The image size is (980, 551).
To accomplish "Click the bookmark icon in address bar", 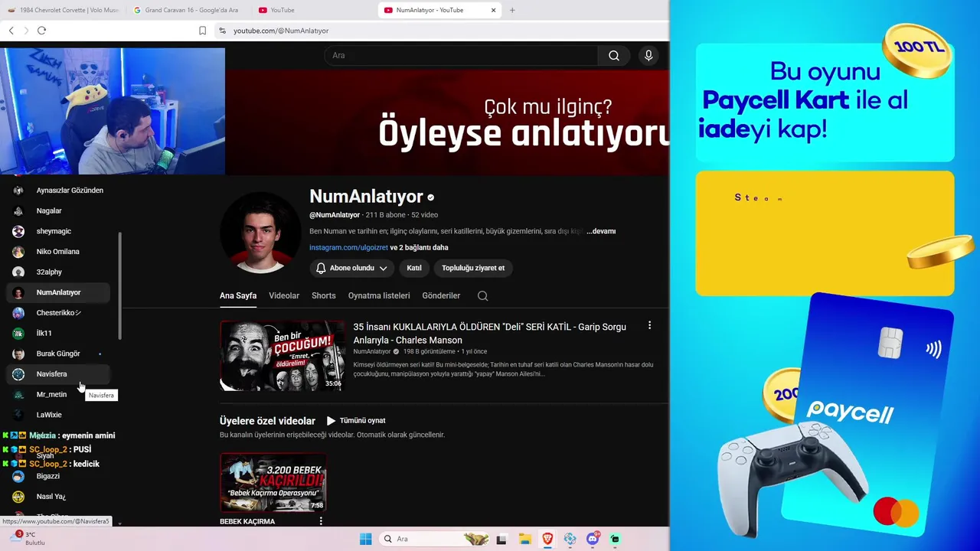I will pos(202,31).
